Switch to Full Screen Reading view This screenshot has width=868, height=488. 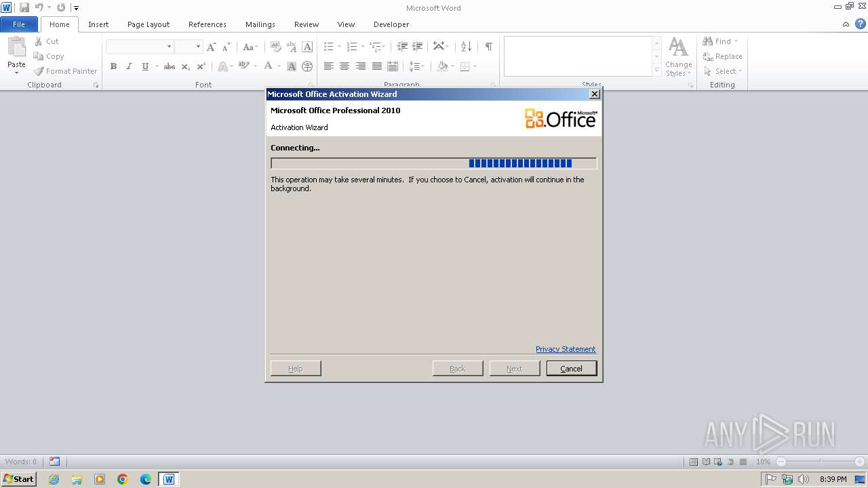pos(706,462)
